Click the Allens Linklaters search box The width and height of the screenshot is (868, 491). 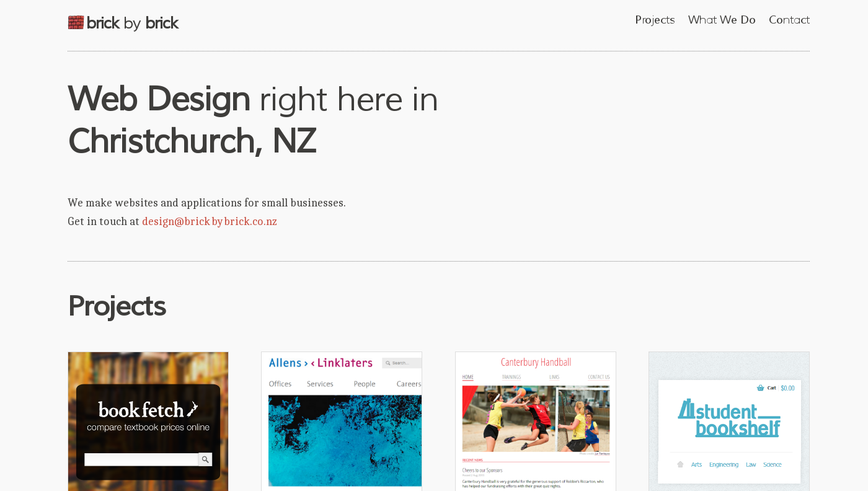[x=402, y=363]
